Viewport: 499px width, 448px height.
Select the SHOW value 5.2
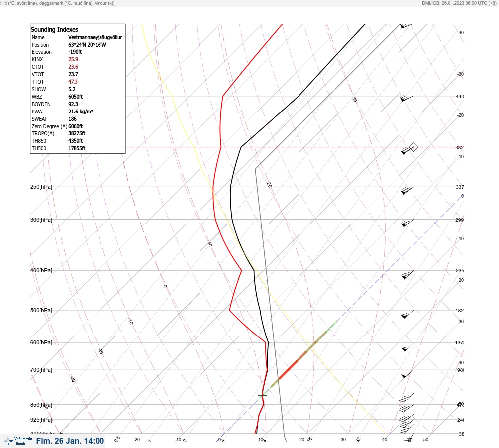(72, 89)
